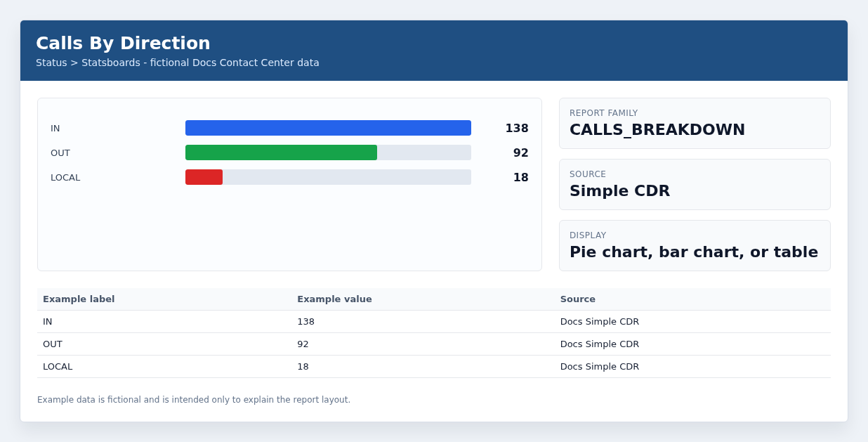Click the DISPLAY card label
868x442 pixels.
[x=588, y=235]
